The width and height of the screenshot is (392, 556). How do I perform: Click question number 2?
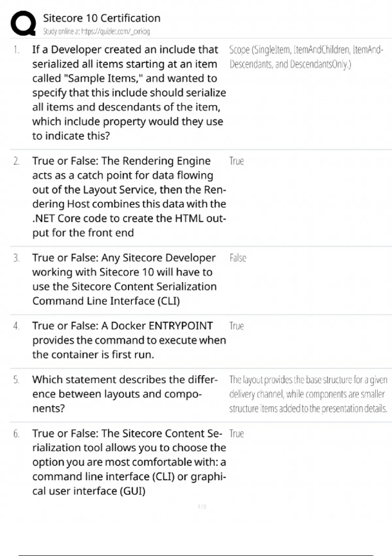[x=16, y=161]
